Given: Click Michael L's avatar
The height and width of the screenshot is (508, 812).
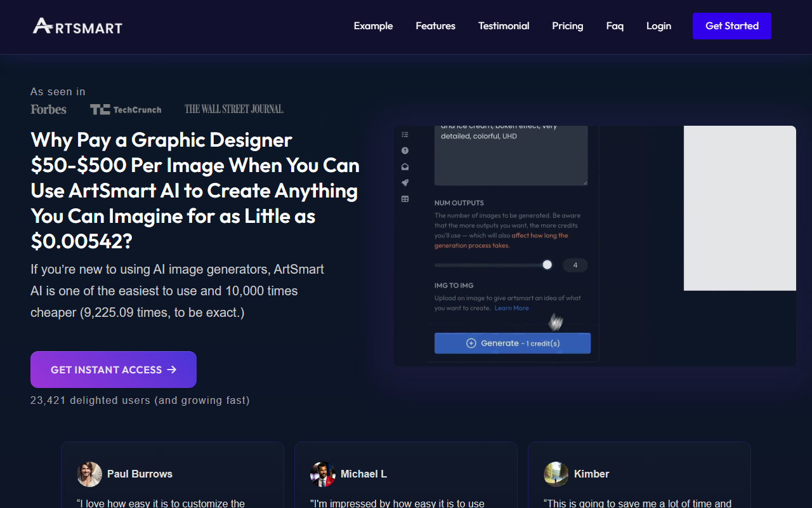Looking at the screenshot, I should coord(323,474).
